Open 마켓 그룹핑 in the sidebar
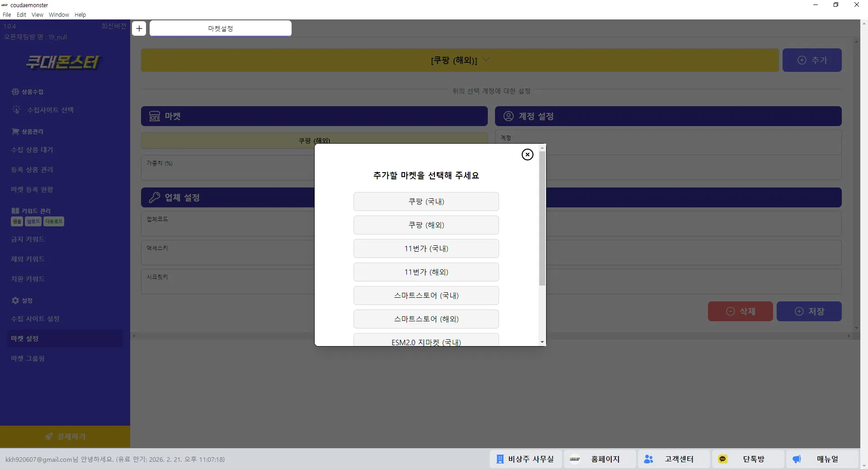 point(28,358)
